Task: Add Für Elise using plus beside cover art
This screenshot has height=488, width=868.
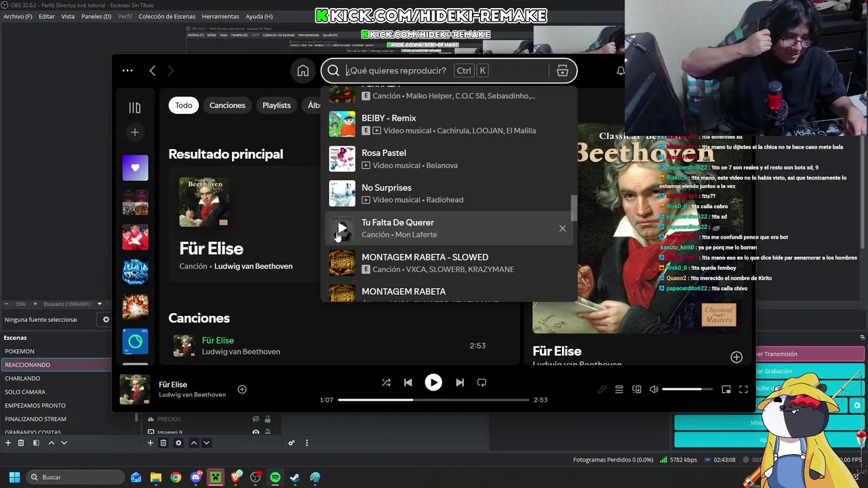Action: tap(736, 357)
